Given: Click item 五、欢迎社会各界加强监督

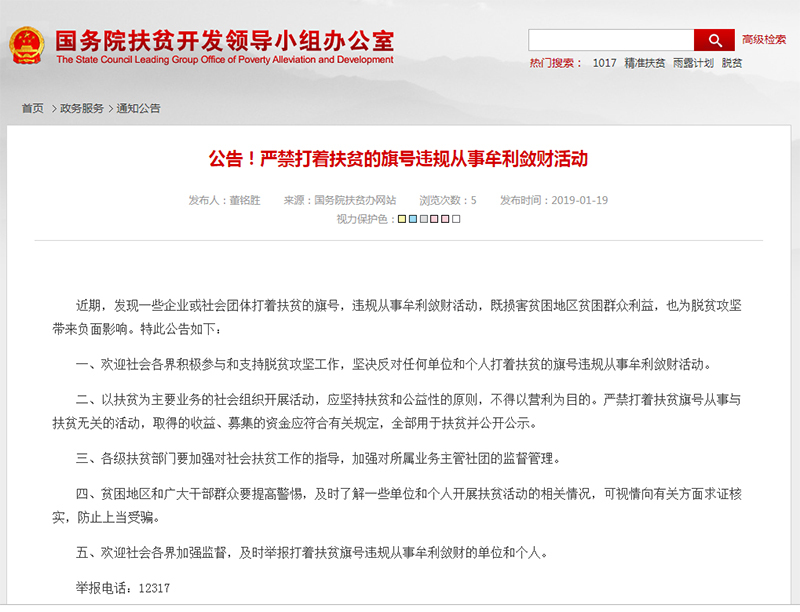Looking at the screenshot, I should pos(312,552).
